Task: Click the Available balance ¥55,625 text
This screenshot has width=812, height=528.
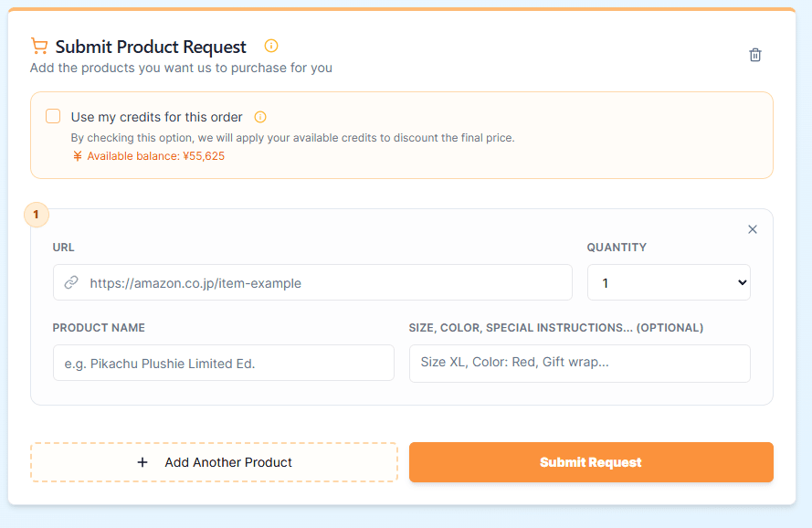Action: click(155, 156)
